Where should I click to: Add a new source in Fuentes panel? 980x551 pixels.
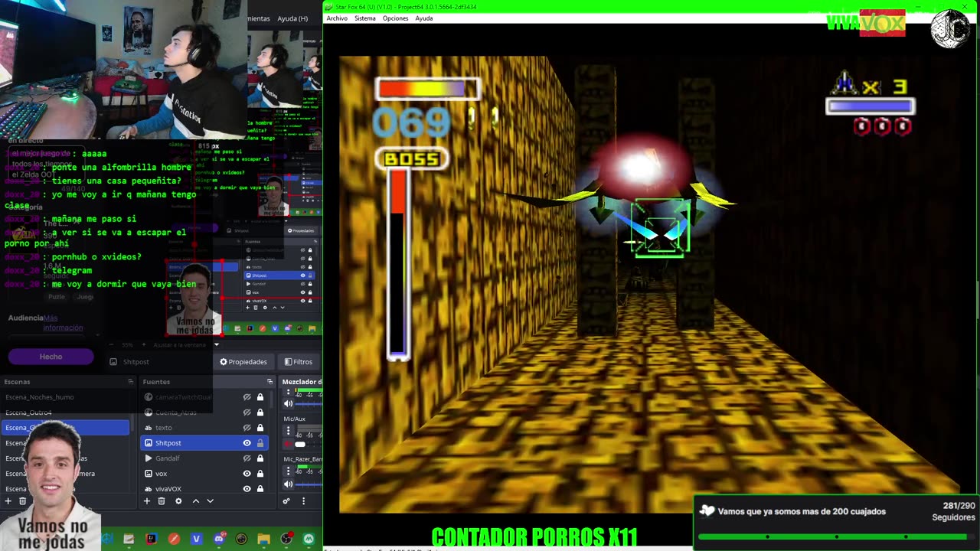tap(147, 501)
